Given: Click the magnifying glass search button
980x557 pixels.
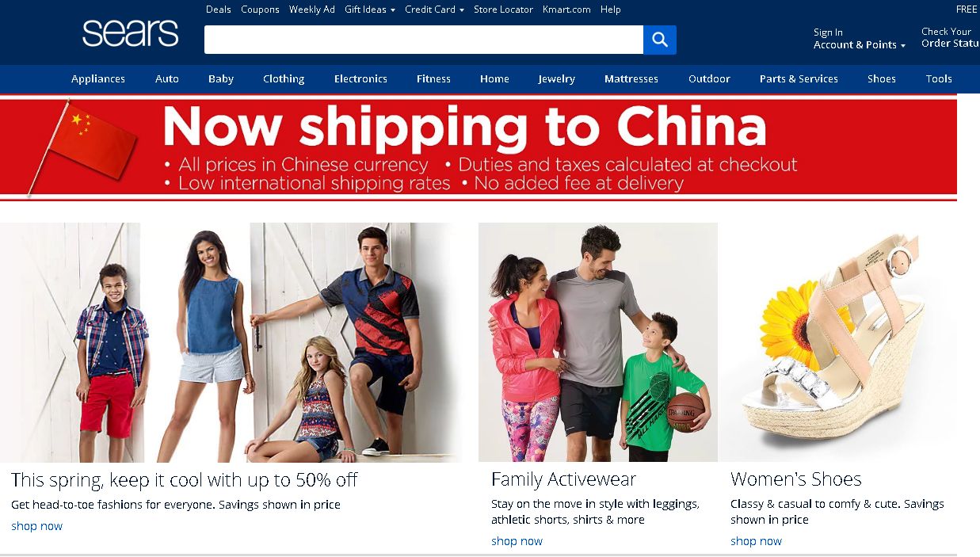Looking at the screenshot, I should pos(659,40).
